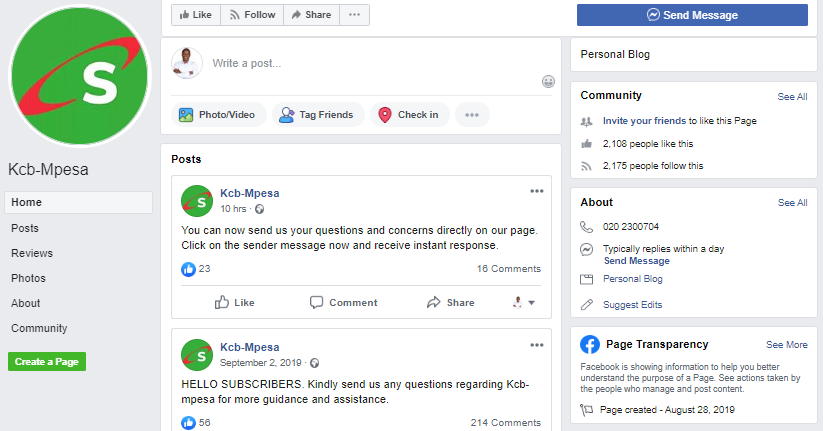View the 23 reactions like icon
Screen dimensions: 823x431
coord(188,269)
